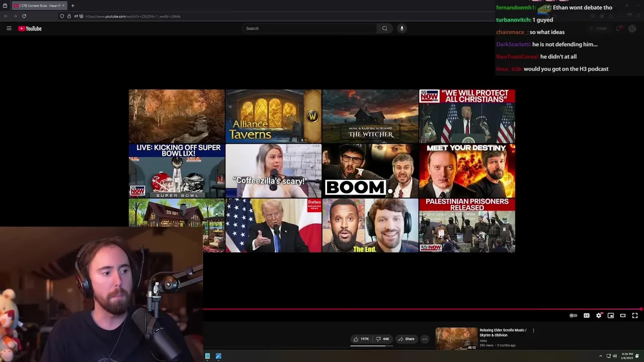Open more actions ellipsis beside Share
The image size is (644, 362).
[x=425, y=339]
